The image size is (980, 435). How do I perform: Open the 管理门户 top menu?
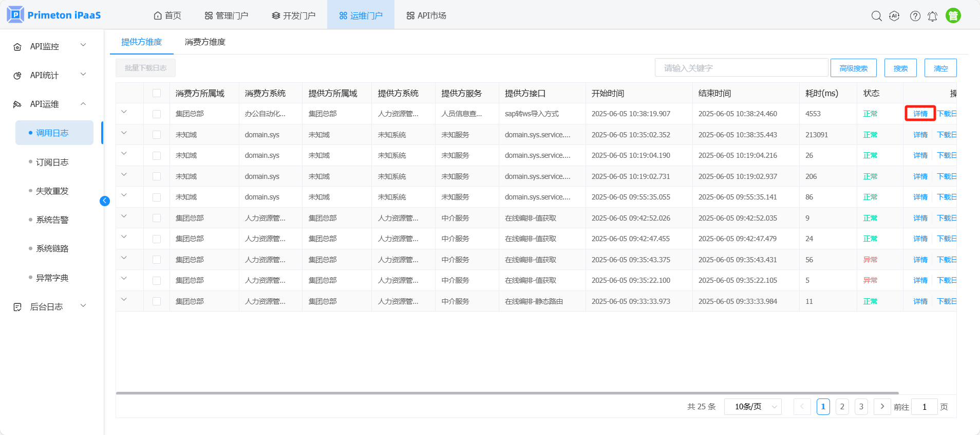pos(226,15)
